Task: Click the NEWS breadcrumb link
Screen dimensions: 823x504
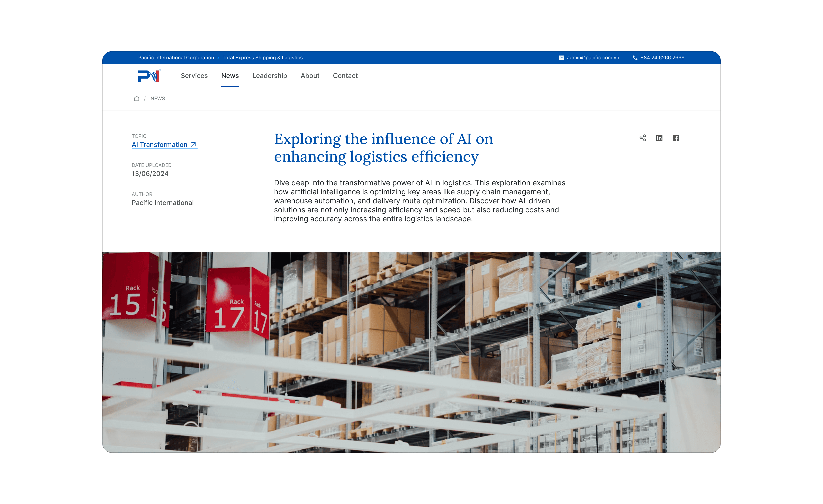Action: pos(158,99)
